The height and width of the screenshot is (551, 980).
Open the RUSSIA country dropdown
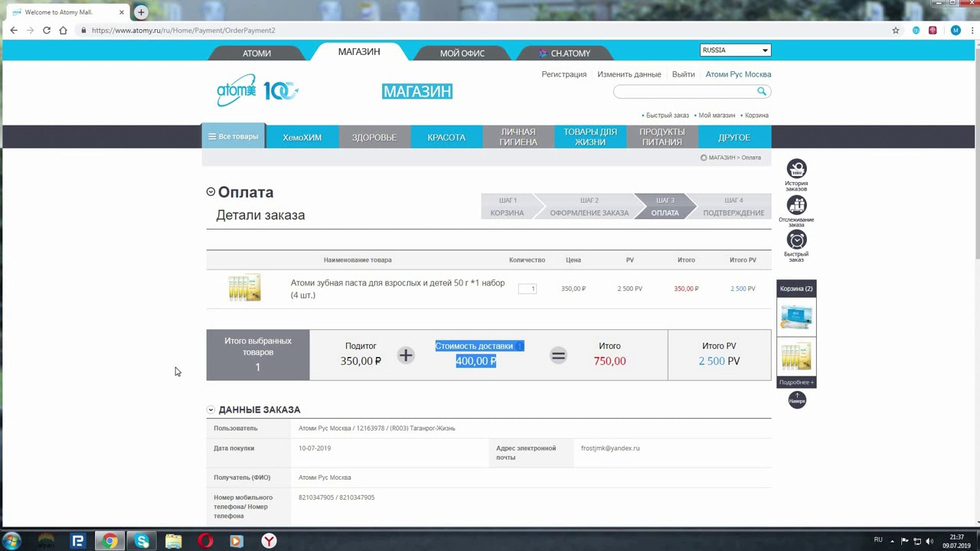coord(735,50)
